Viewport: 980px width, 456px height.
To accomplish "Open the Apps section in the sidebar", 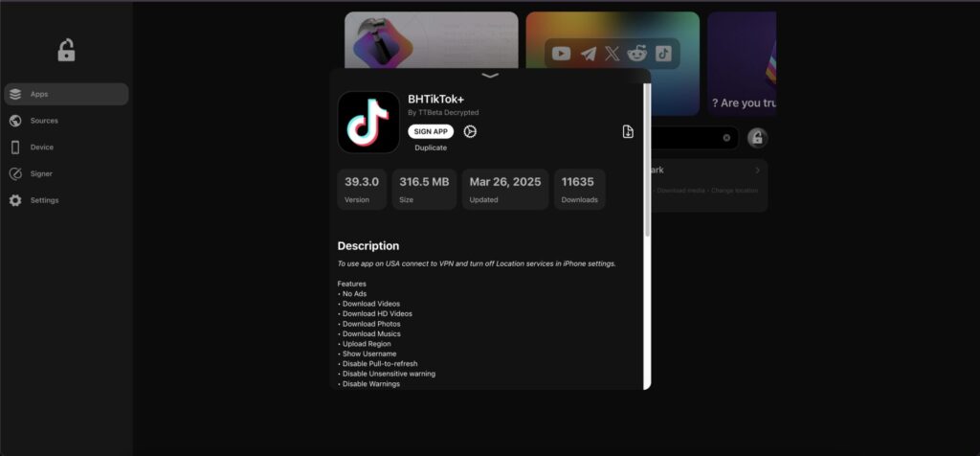I will pos(66,94).
